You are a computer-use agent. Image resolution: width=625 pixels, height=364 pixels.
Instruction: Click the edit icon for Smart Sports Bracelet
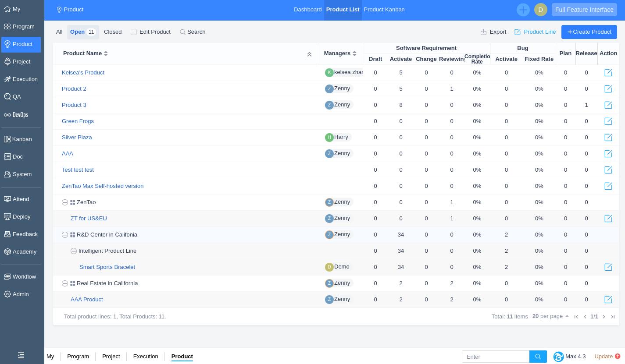[608, 267]
